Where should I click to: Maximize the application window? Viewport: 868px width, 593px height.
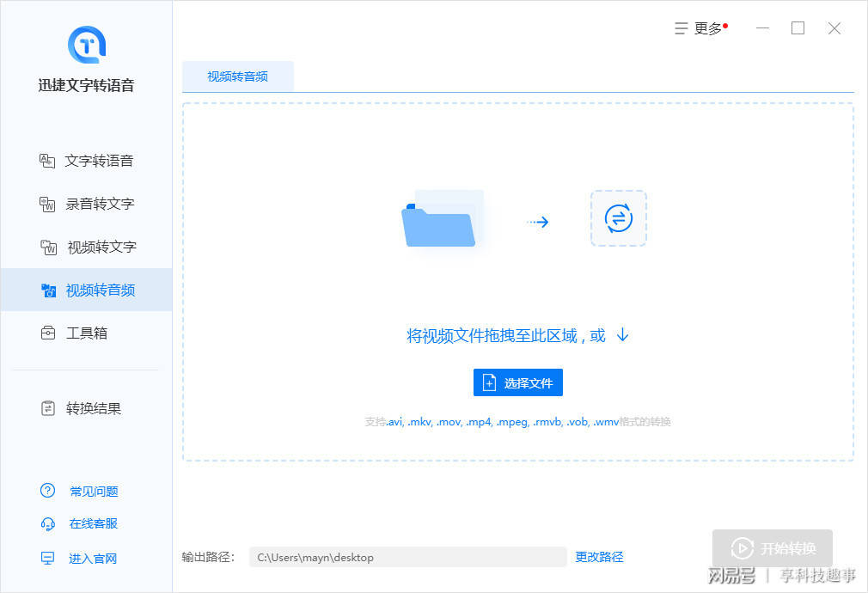click(x=798, y=28)
